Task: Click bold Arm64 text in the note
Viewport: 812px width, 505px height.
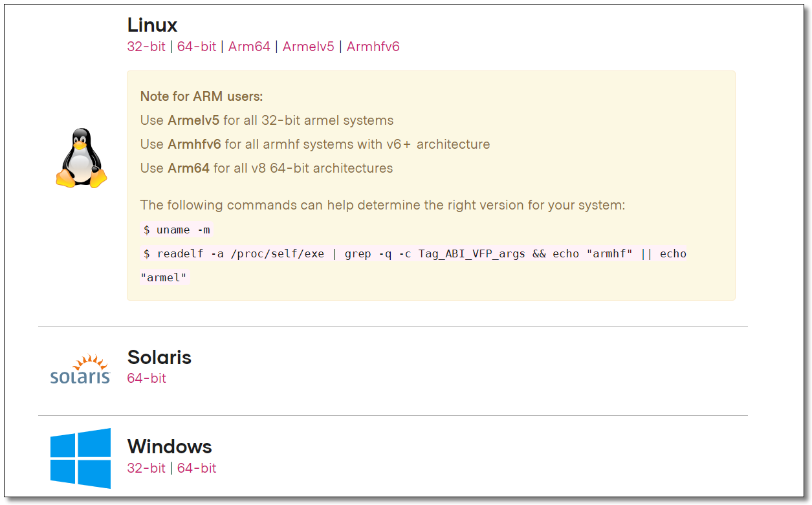Action: [188, 168]
